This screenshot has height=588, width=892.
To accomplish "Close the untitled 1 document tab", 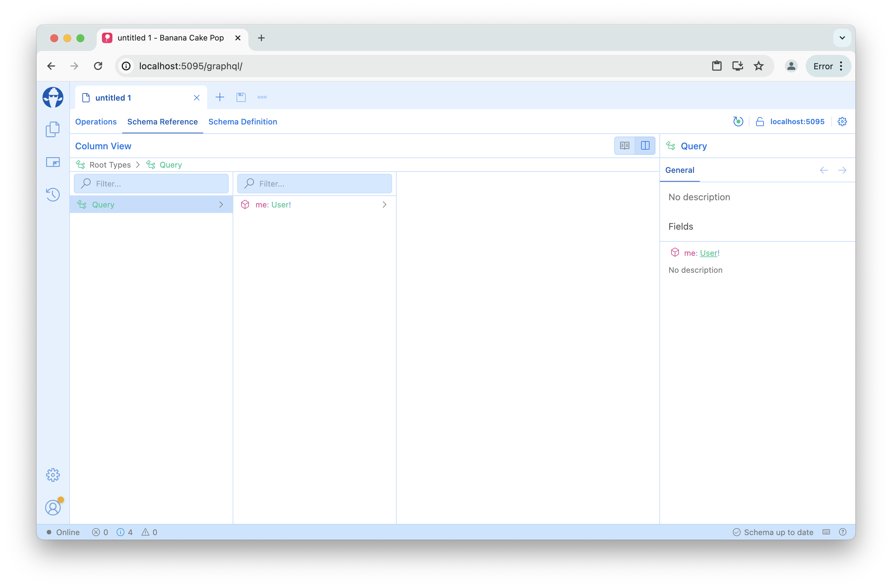I will [x=197, y=98].
